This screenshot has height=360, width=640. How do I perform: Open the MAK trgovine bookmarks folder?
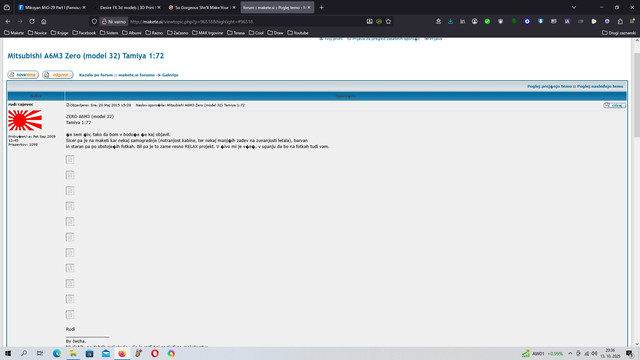coord(208,33)
